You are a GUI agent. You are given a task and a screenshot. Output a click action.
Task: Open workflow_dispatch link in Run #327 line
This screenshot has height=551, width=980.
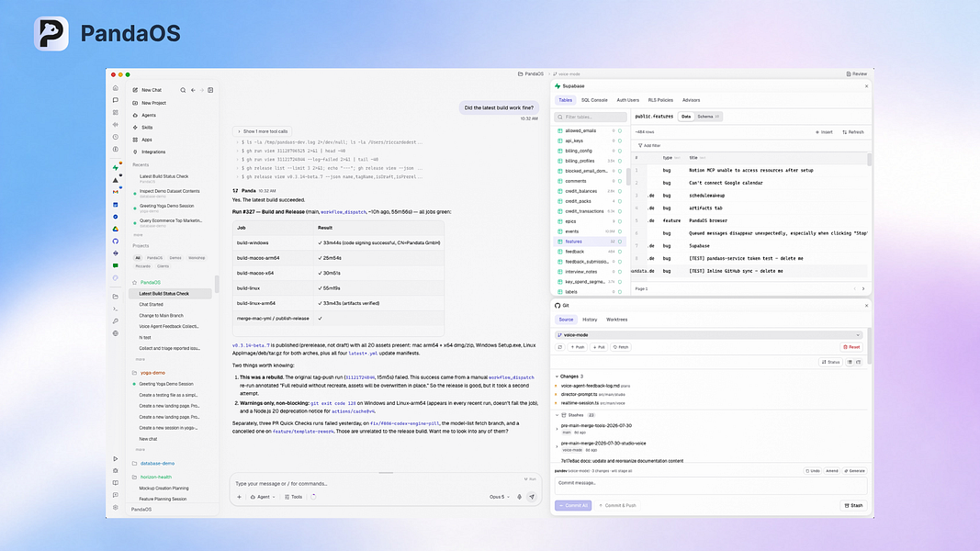tap(344, 212)
